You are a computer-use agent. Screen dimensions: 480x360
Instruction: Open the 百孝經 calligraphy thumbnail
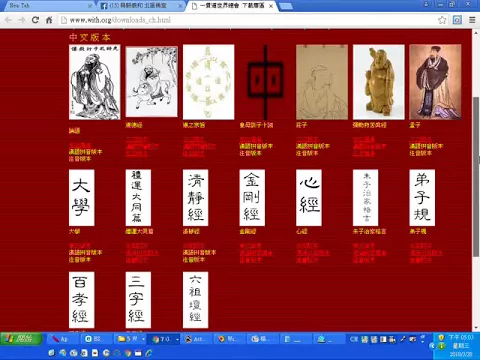(x=82, y=300)
